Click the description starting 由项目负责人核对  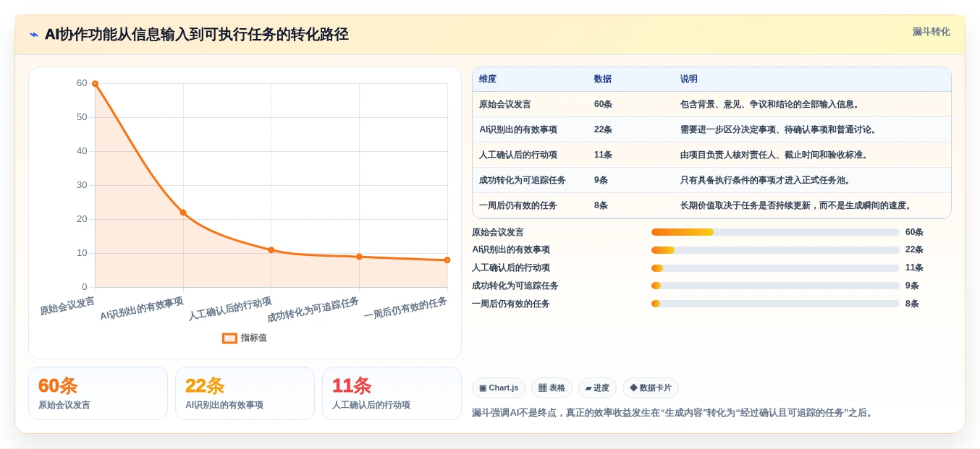[x=774, y=155]
